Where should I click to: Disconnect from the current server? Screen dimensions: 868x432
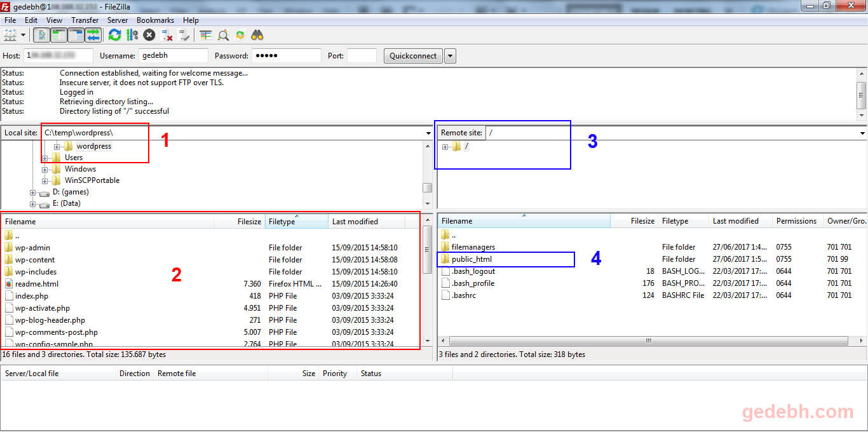click(x=167, y=35)
